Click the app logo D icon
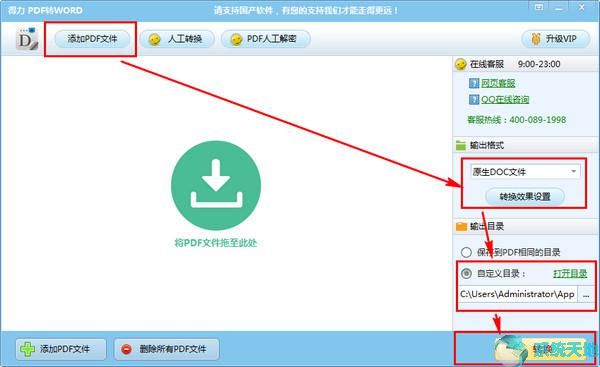The width and height of the screenshot is (600, 367). [27, 39]
